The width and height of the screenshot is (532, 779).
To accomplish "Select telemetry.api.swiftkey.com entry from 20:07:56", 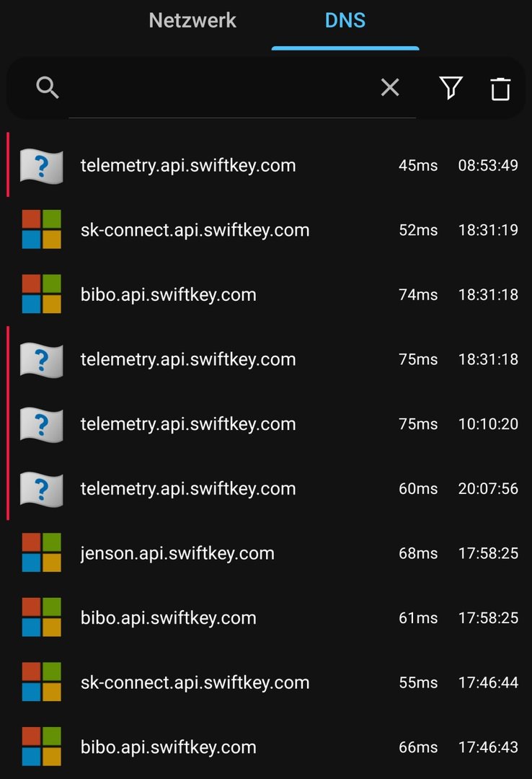I will coord(188,489).
